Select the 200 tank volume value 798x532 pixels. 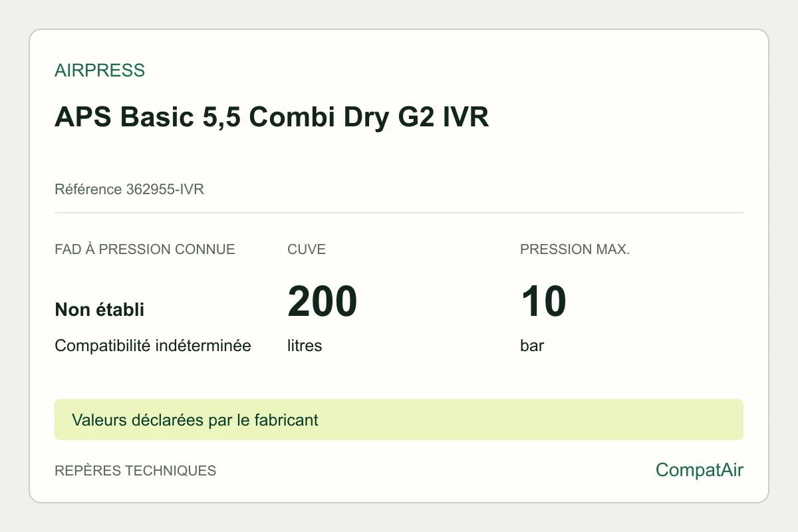pos(323,301)
